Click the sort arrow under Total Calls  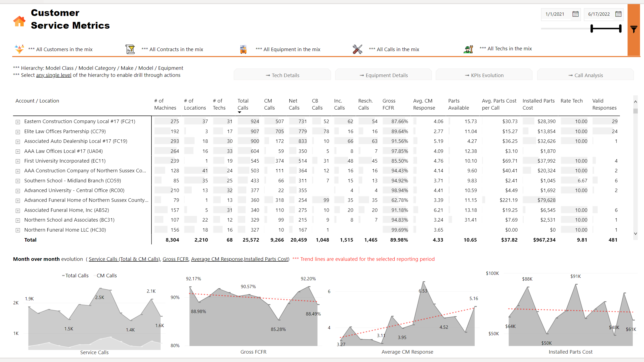[239, 112]
